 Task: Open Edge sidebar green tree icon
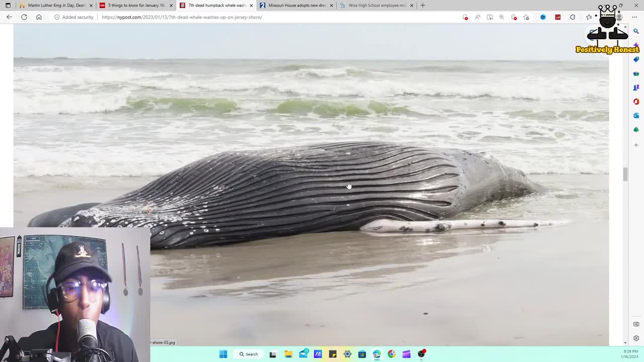point(636,130)
